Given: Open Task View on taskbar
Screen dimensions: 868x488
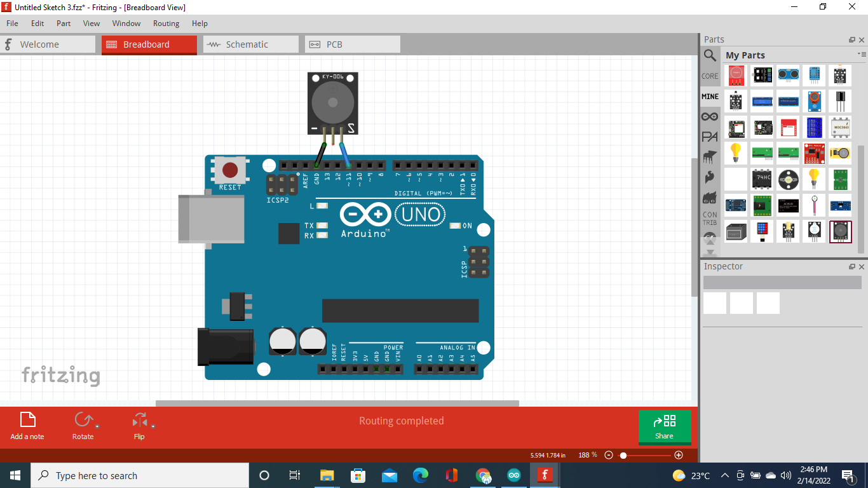Looking at the screenshot, I should coord(295,475).
